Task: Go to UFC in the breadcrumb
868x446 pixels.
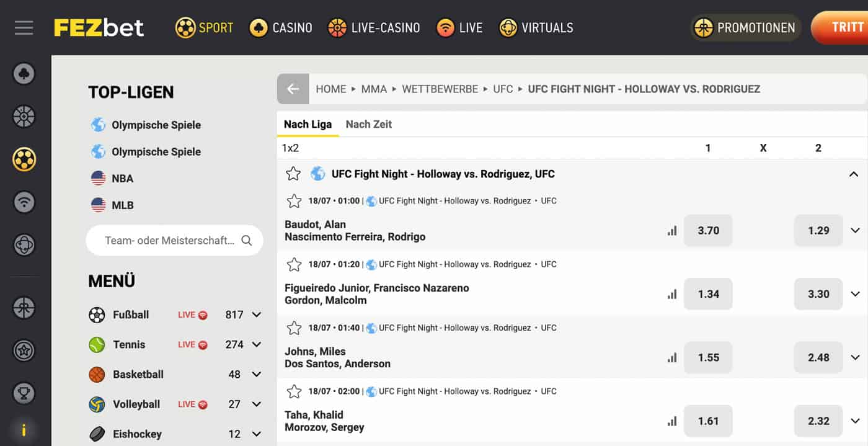Action: tap(503, 89)
